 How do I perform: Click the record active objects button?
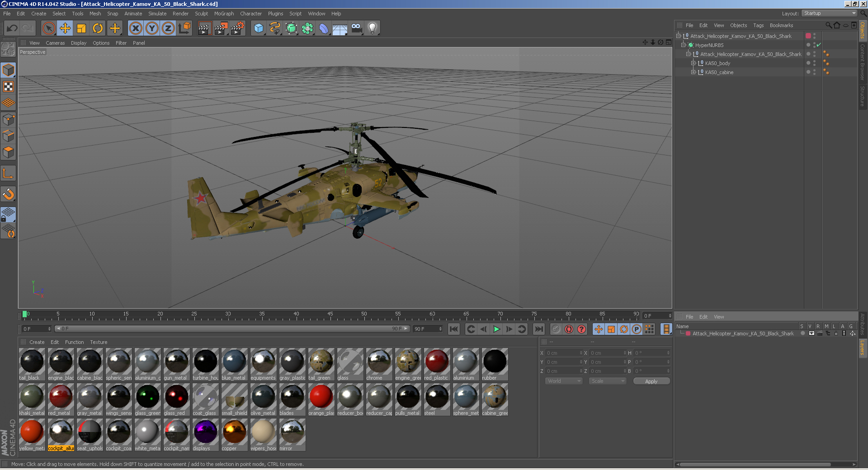click(556, 329)
